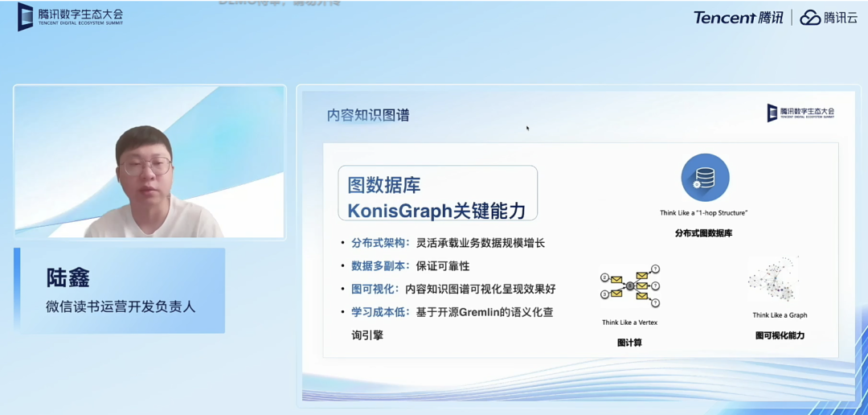Click the summit logo inside the slide
Image resolution: width=868 pixels, height=415 pixels.
pos(800,113)
